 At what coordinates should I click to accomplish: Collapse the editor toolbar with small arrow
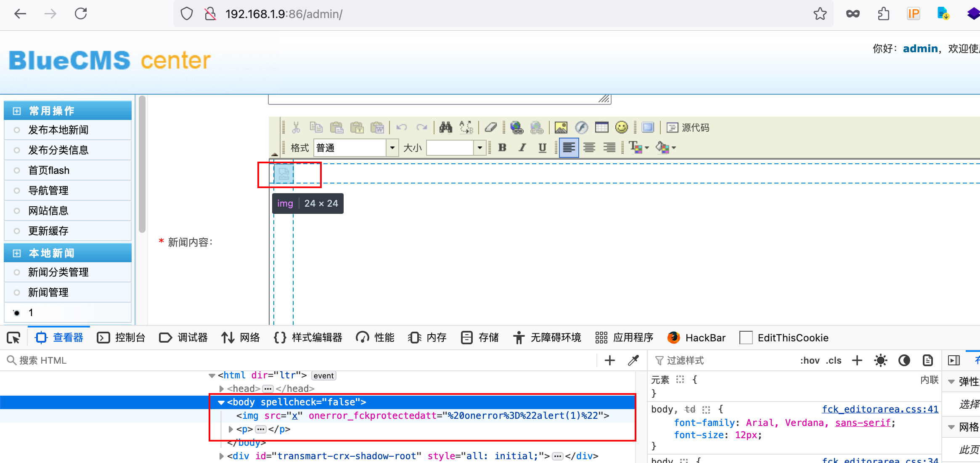pyautogui.click(x=275, y=154)
